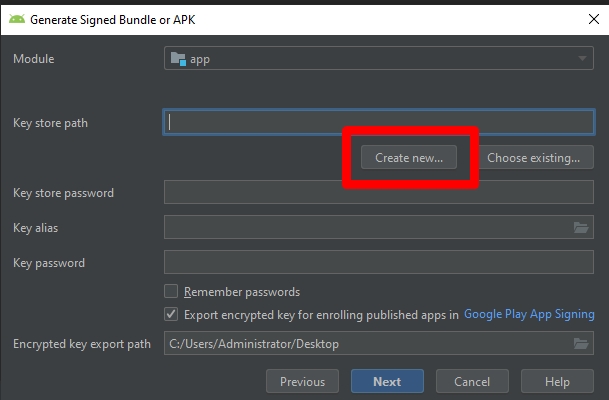This screenshot has width=609, height=400.
Task: Proceed with the Next button
Action: (387, 381)
